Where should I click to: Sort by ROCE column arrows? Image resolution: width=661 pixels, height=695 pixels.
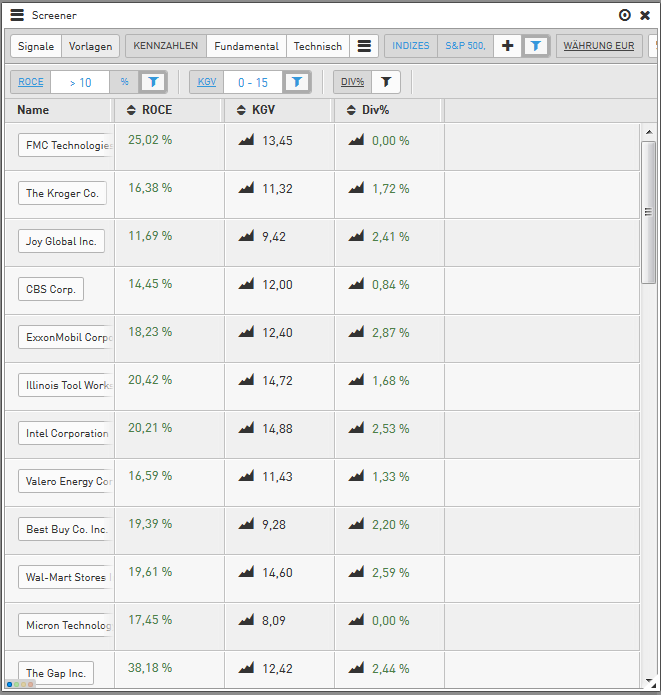point(131,110)
